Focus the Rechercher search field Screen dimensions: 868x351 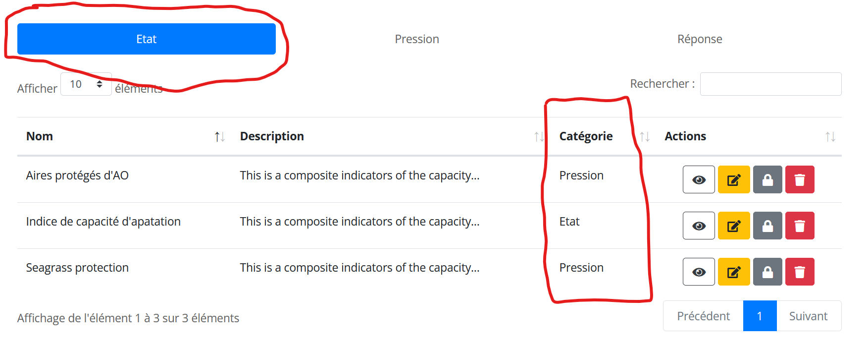(x=770, y=84)
